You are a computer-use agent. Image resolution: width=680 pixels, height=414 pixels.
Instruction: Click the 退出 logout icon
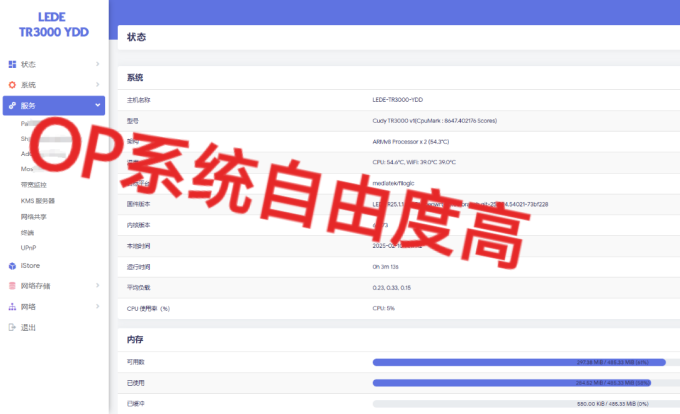(x=12, y=327)
